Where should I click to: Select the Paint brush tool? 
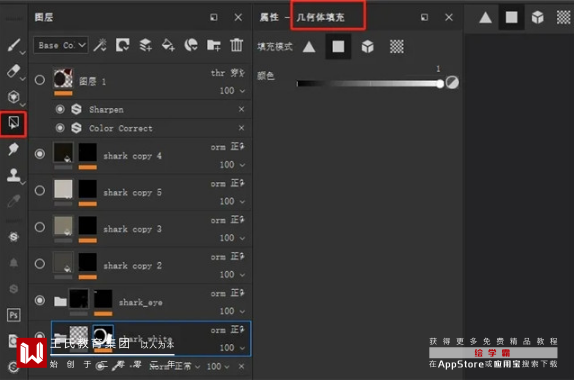point(14,45)
